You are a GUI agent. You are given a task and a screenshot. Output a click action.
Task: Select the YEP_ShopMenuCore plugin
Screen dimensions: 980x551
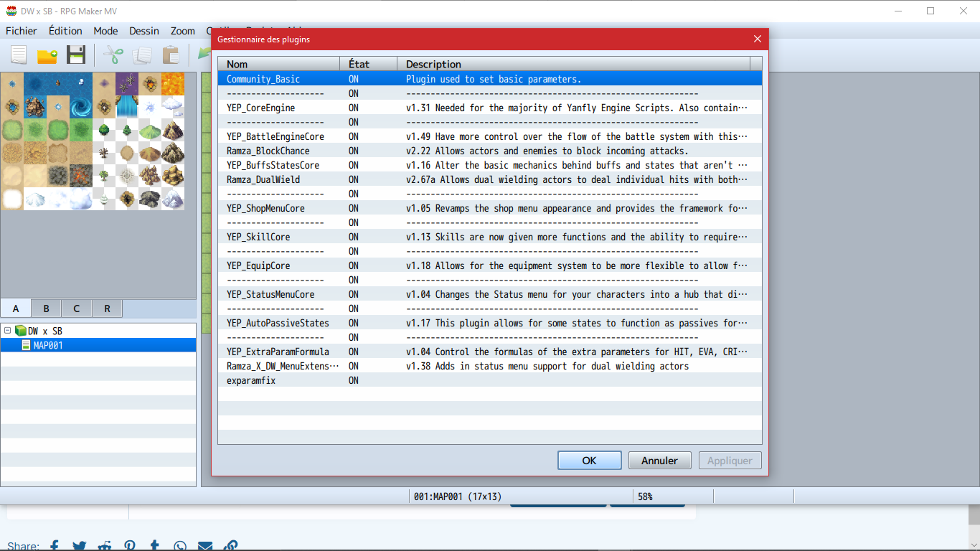(490, 208)
